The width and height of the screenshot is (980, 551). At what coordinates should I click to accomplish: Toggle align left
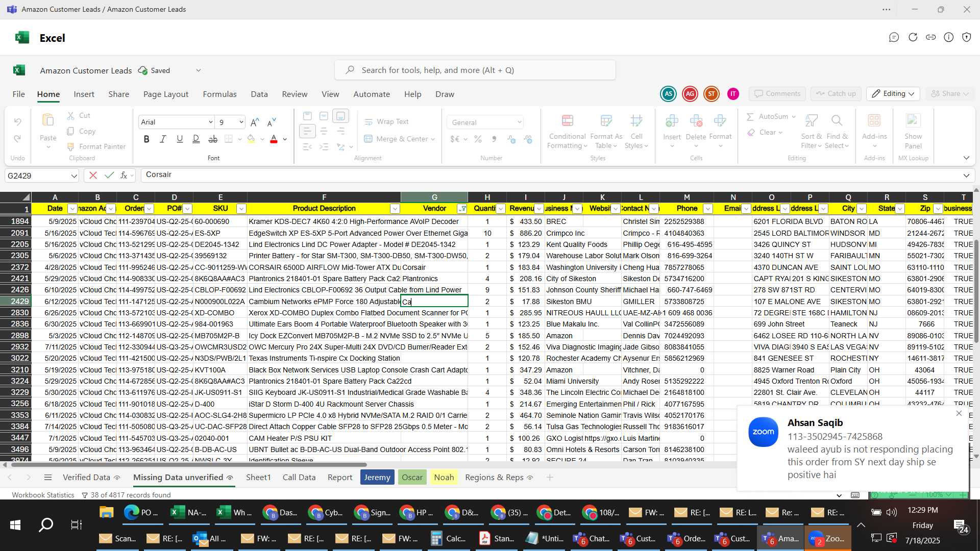307,132
